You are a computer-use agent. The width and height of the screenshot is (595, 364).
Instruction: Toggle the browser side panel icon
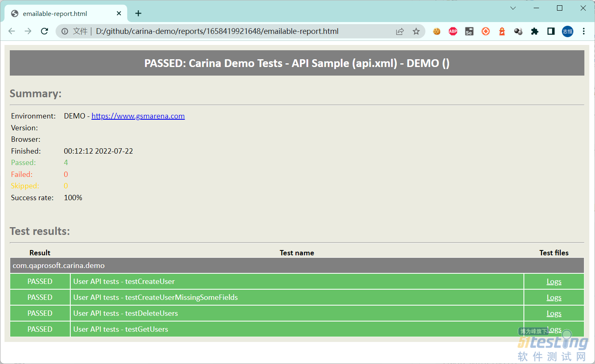point(551,31)
